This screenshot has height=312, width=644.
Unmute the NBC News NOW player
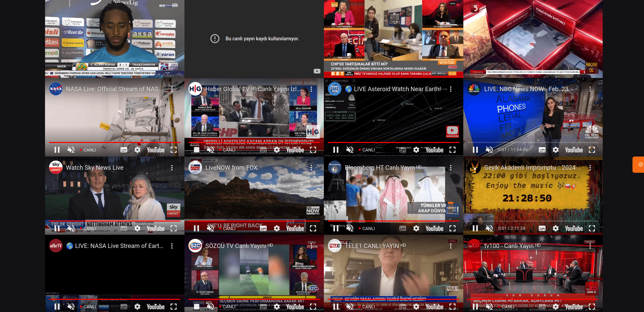tap(489, 150)
